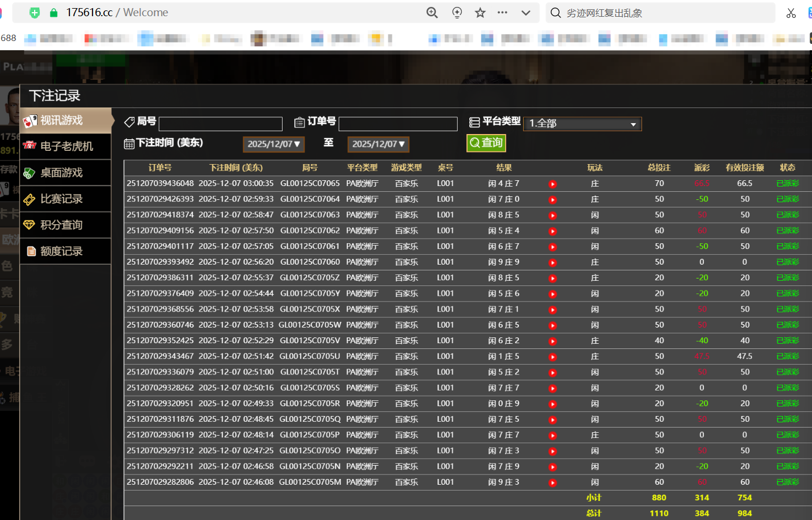The height and width of the screenshot is (520, 812).
Task: Bookmark this page with the star icon
Action: pos(480,13)
